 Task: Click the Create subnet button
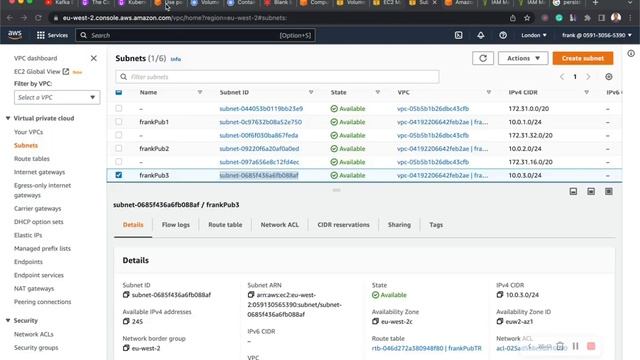[x=583, y=58]
